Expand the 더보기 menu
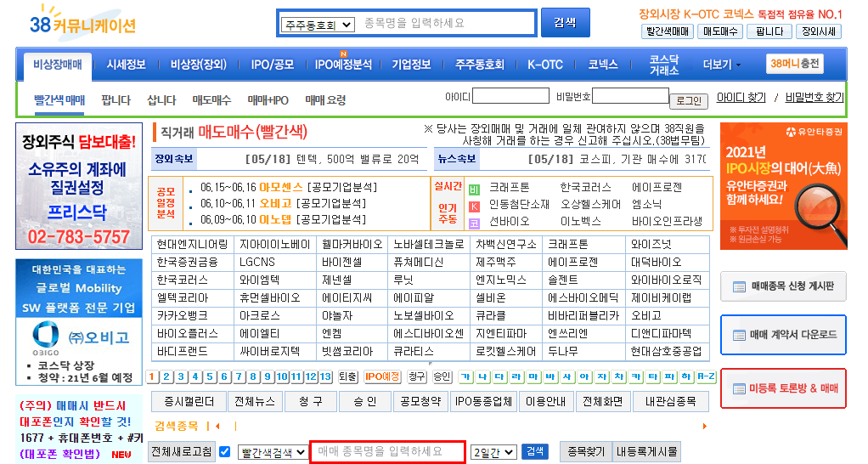 pos(721,65)
